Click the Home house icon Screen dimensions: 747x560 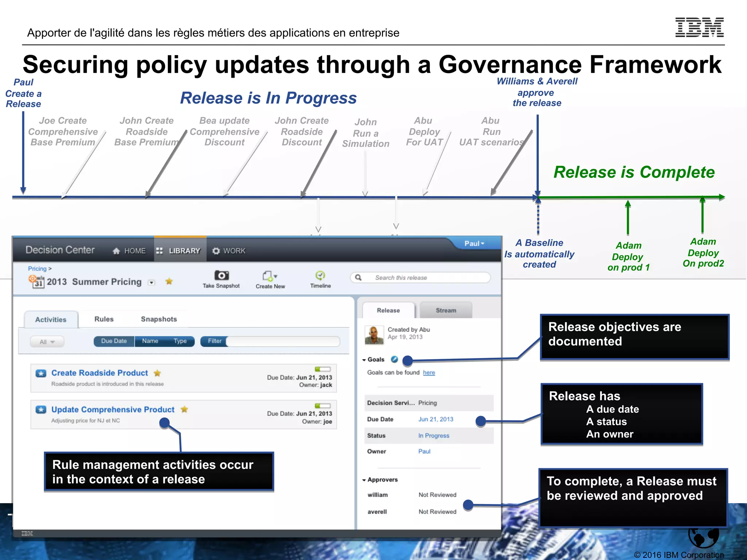[x=116, y=251]
